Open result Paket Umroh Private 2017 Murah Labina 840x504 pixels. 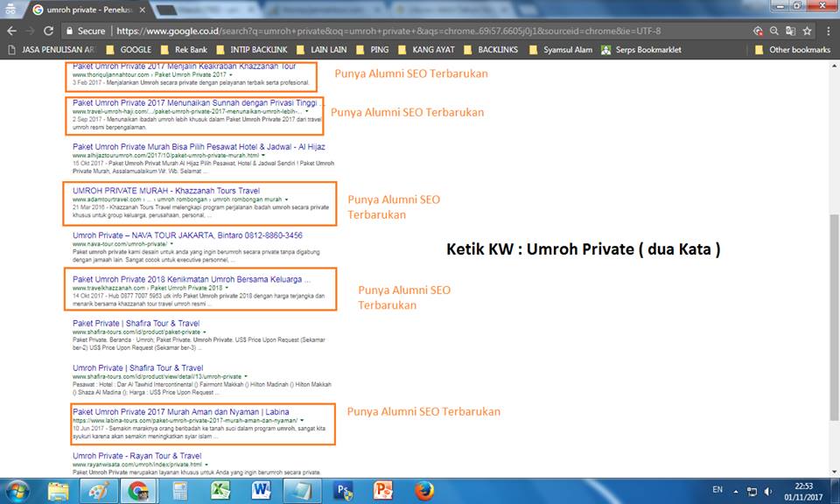click(180, 412)
